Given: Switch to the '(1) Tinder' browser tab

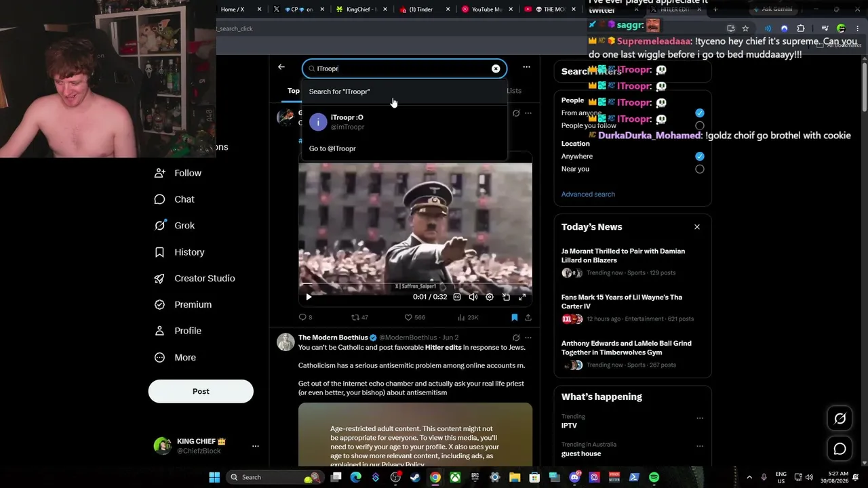Looking at the screenshot, I should tap(426, 9).
